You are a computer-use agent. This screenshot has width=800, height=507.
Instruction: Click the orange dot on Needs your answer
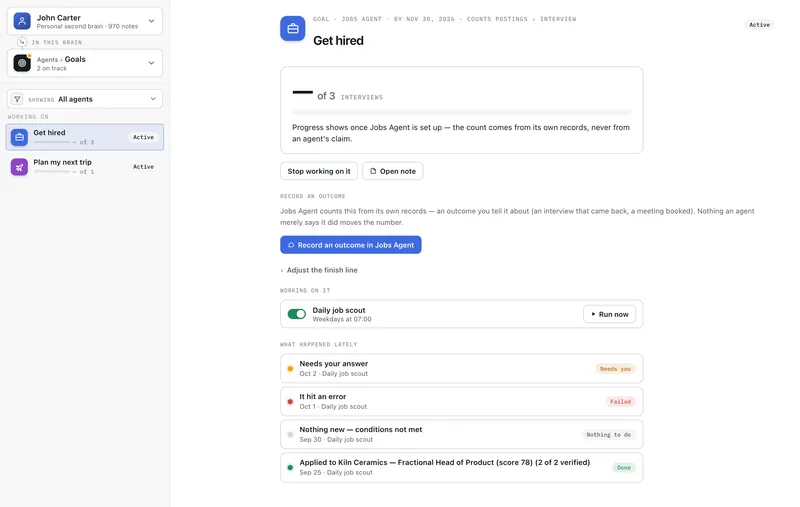coord(290,369)
